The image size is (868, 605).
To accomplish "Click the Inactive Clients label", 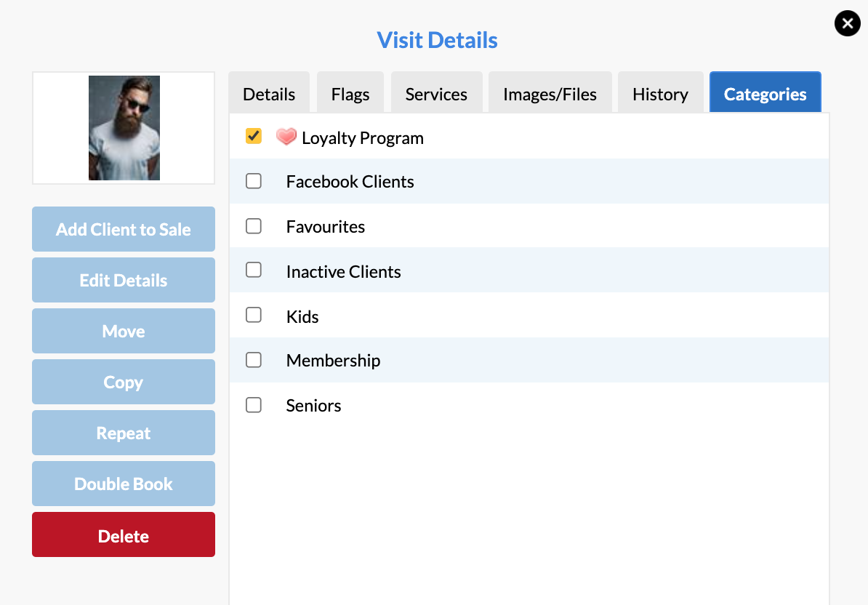I will click(343, 271).
